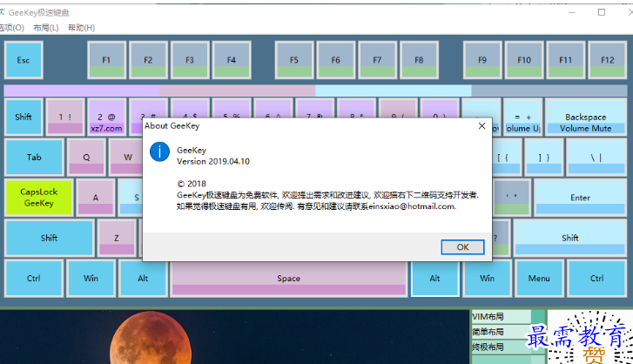Toggle the CapsLock GeeKey key

point(39,198)
